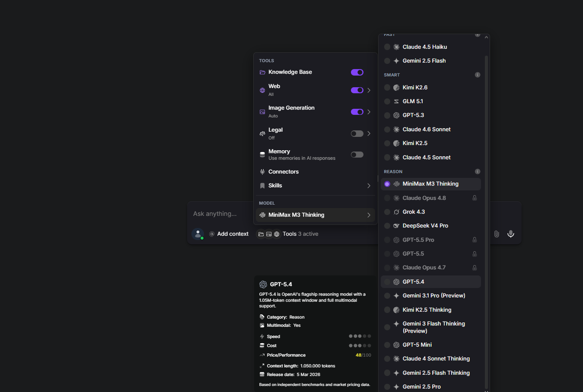Viewport: 583px width, 392px height.
Task: Click the "Multimodal: Yes" text
Action: tap(284, 326)
